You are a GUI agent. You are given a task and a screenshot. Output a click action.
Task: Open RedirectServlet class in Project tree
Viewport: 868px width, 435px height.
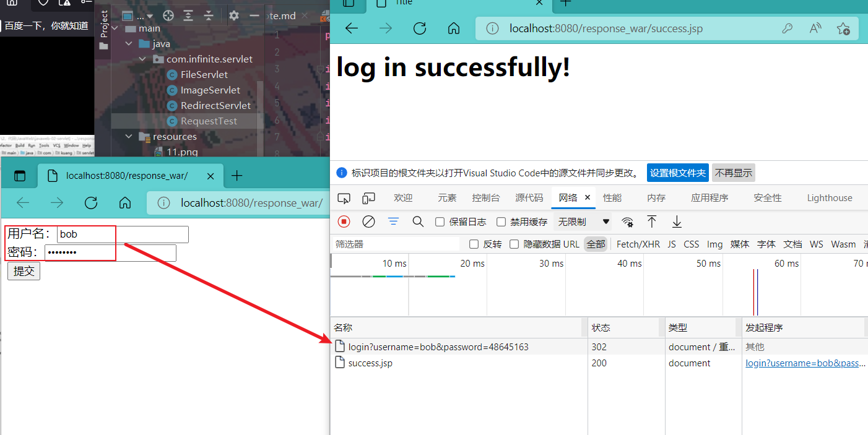tap(209, 106)
